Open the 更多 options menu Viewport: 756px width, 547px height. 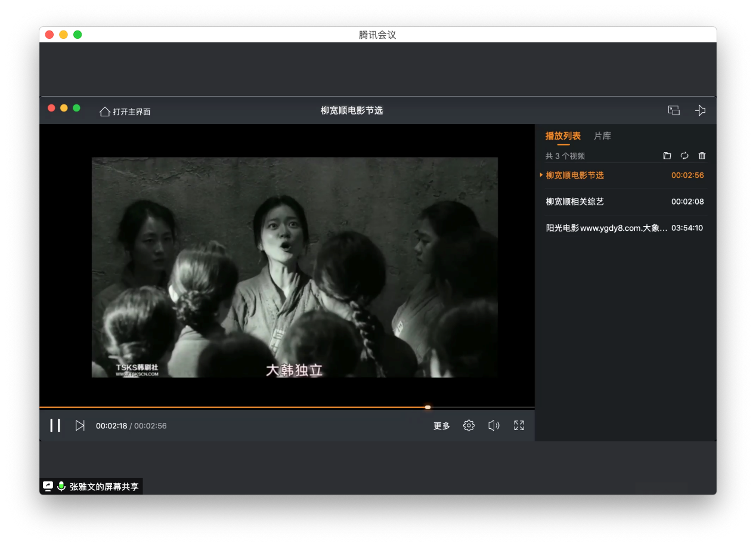441,426
